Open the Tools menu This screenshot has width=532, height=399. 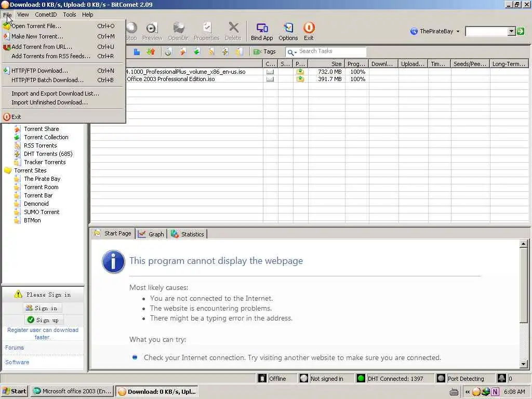(70, 15)
